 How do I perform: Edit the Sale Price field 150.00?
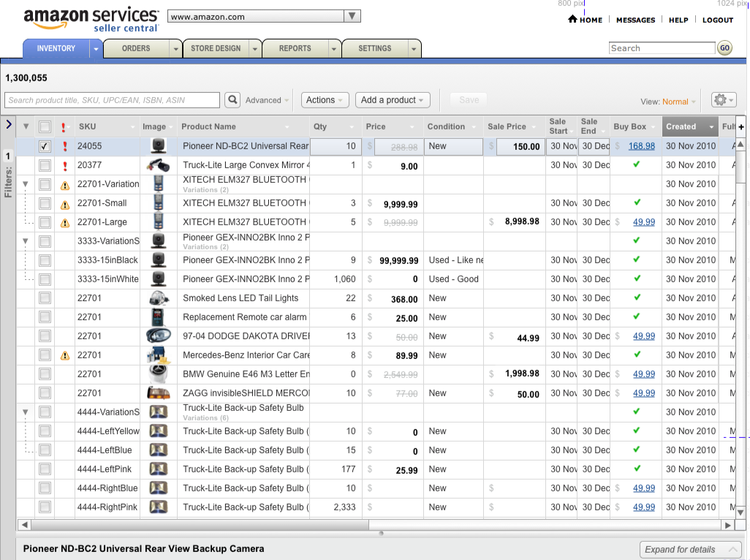tap(520, 146)
